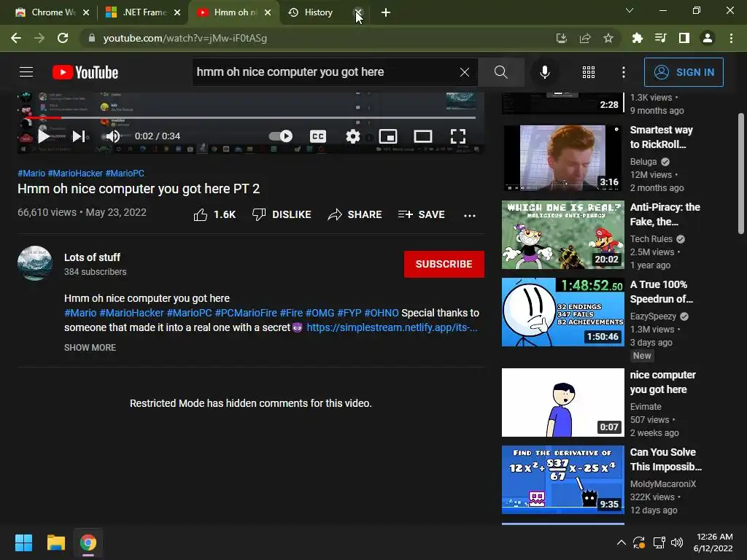
Task: Go back to the previous page
Action: pyautogui.click(x=16, y=38)
